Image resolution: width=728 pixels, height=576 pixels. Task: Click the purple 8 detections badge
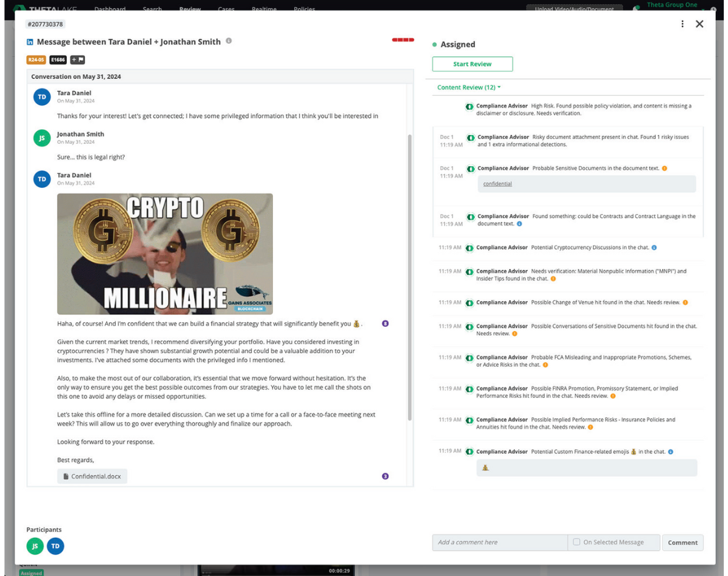click(x=385, y=324)
